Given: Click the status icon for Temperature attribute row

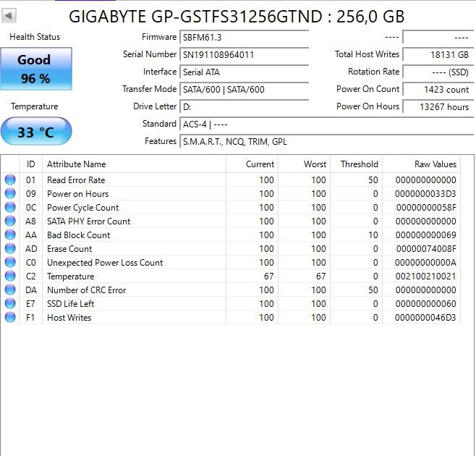Looking at the screenshot, I should coord(10,276).
